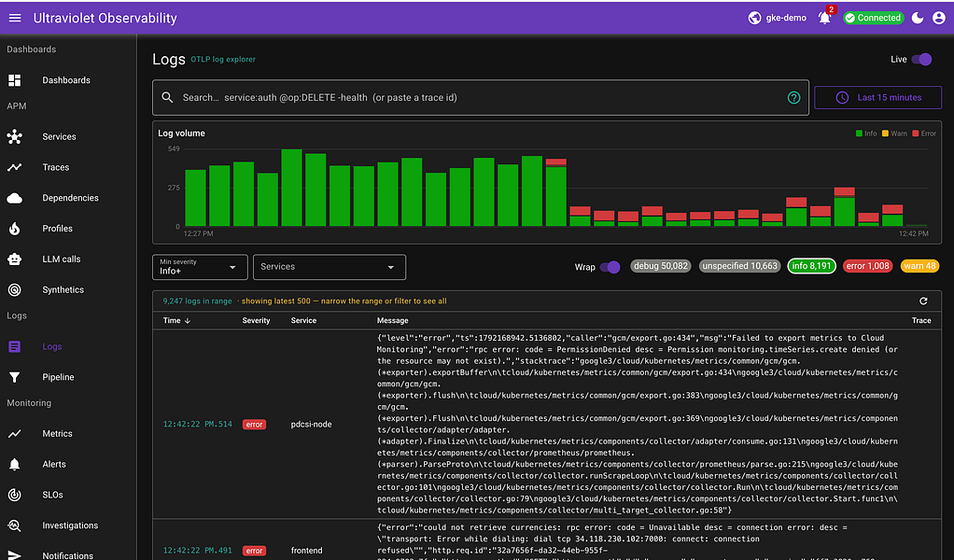Expand the Services filter dropdown

point(330,267)
